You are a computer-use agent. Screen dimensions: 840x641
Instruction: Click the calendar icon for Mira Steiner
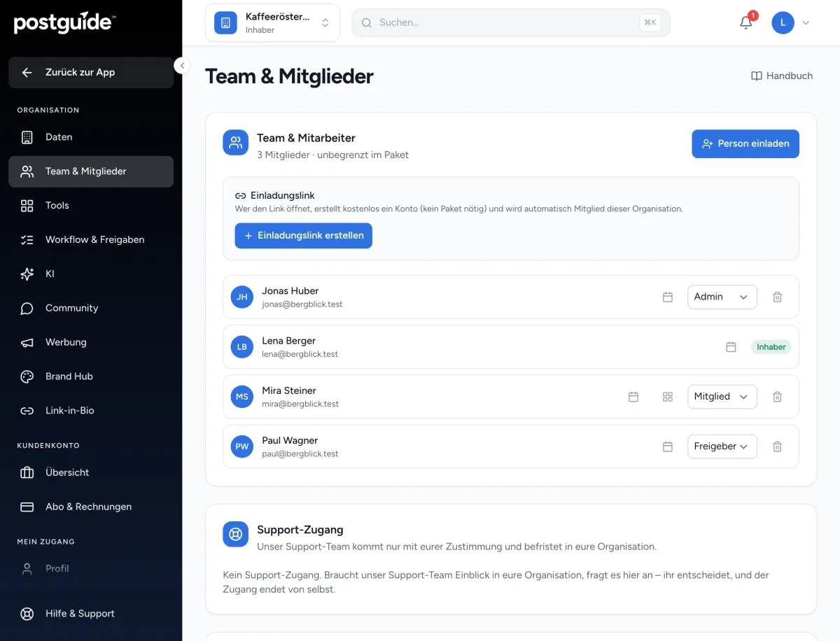click(x=633, y=397)
